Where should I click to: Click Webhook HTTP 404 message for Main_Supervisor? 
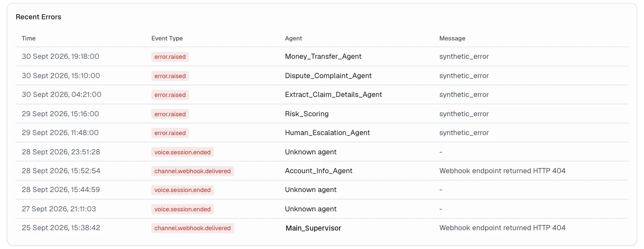coord(502,228)
